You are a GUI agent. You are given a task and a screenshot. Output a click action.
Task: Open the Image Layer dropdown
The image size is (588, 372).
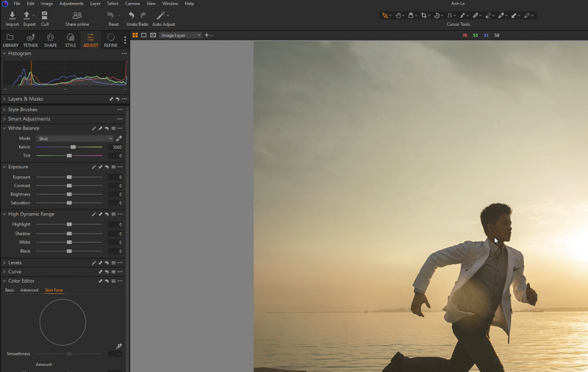(x=180, y=35)
